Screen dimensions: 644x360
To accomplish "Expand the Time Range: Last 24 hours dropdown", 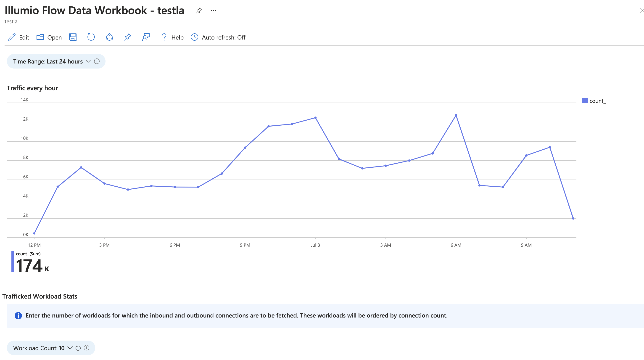I will (x=56, y=61).
